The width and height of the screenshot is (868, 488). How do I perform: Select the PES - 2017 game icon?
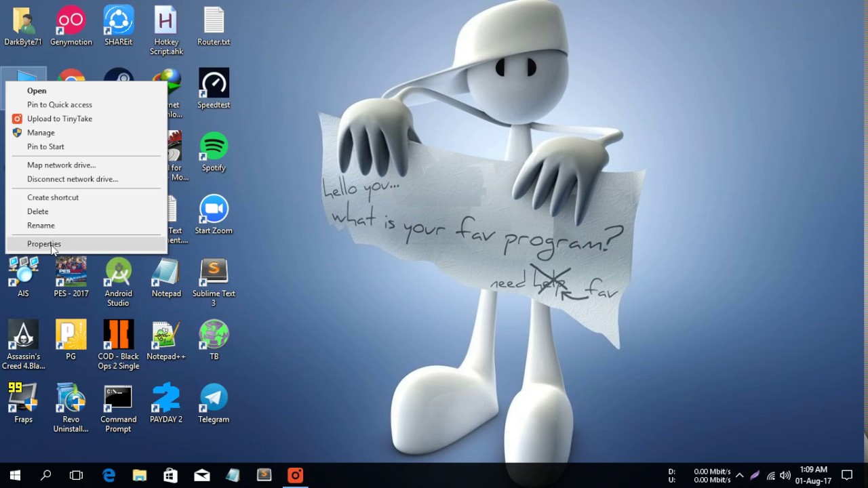point(71,277)
